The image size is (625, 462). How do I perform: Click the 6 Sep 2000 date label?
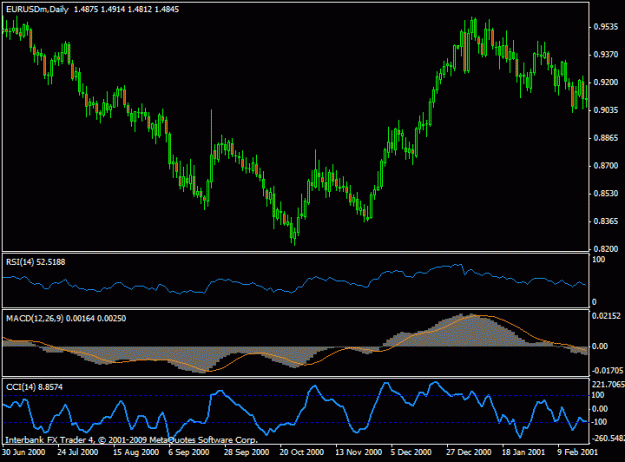click(189, 452)
